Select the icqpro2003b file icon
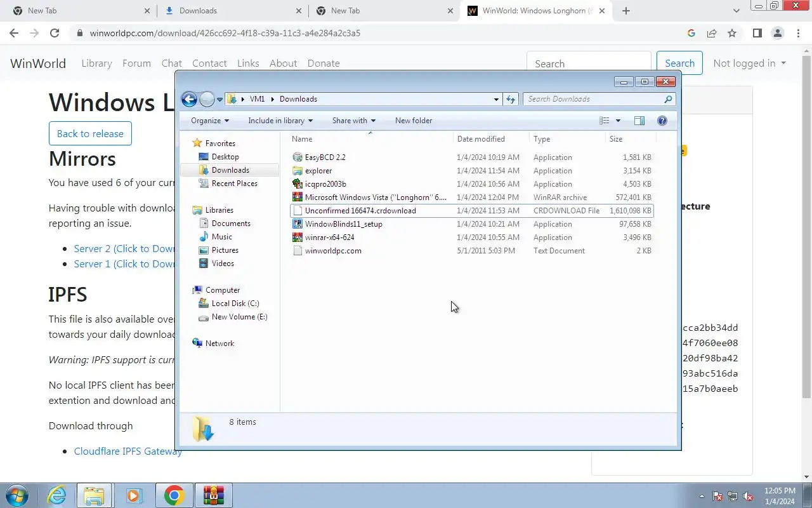This screenshot has width=812, height=508. click(298, 184)
